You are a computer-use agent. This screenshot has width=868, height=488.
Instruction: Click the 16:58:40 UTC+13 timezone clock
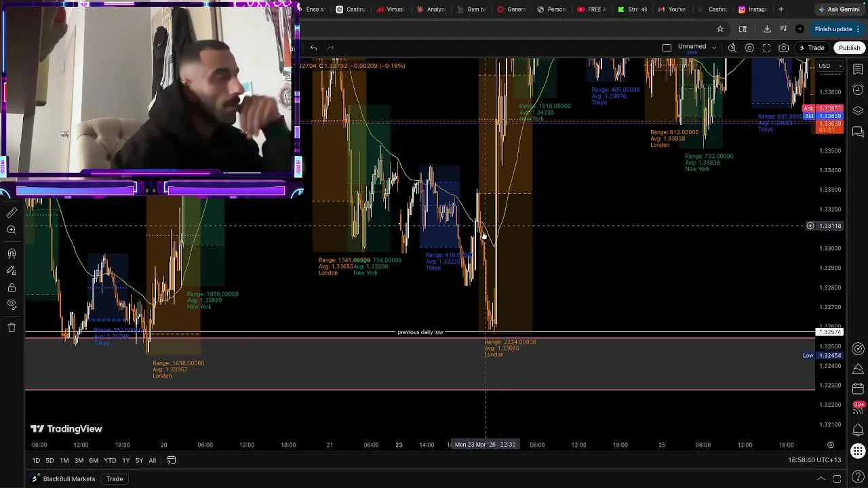[x=814, y=460]
